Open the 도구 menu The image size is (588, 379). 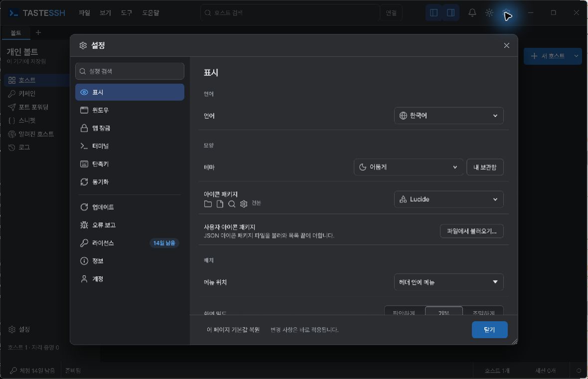coord(127,13)
